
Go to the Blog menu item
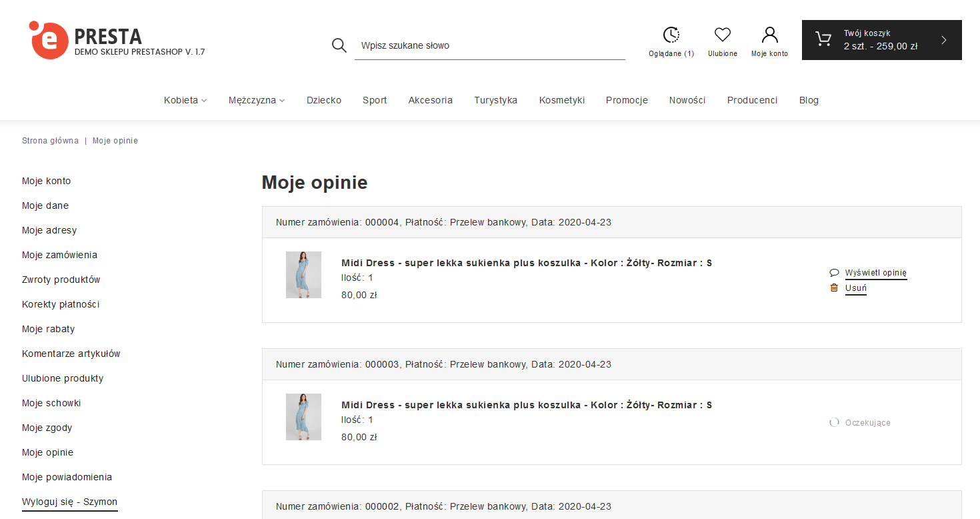click(809, 100)
